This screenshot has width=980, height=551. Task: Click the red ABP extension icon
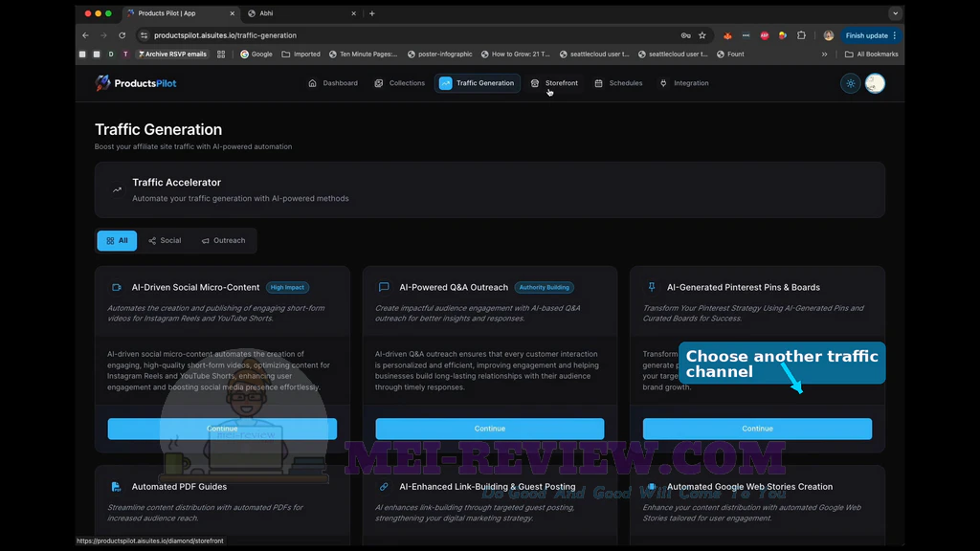pos(765,35)
